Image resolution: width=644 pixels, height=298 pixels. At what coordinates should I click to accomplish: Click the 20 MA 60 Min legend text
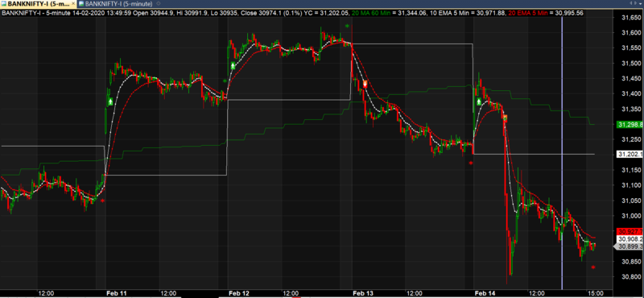point(370,13)
